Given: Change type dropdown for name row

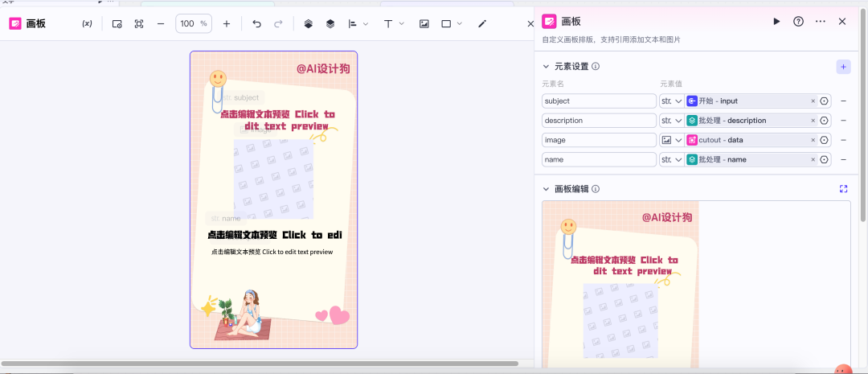Looking at the screenshot, I should pos(672,159).
